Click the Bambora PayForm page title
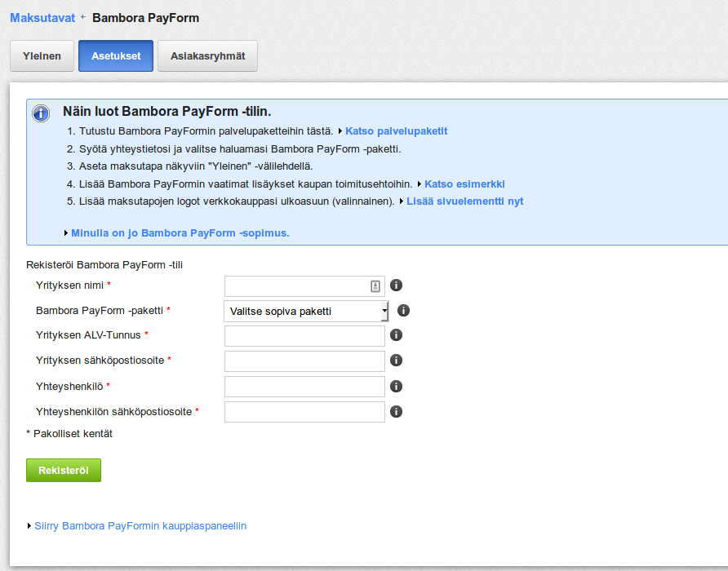This screenshot has height=571, width=728. [146, 18]
